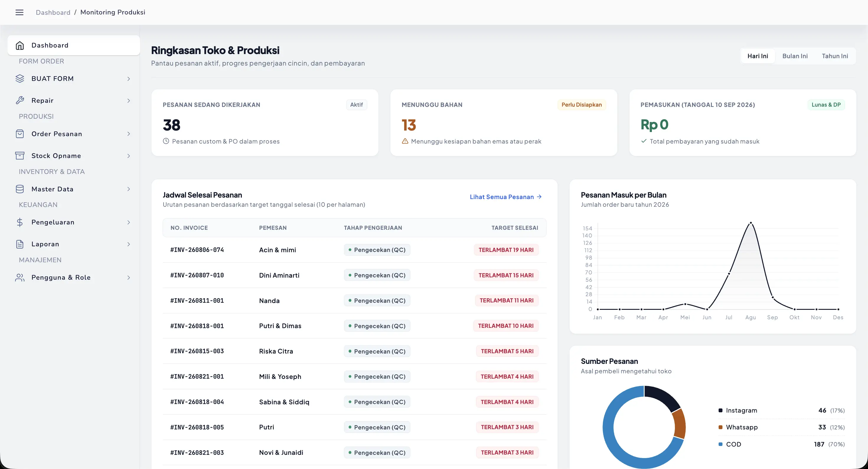
Task: Click the Agu peak point on chart
Action: click(x=751, y=223)
